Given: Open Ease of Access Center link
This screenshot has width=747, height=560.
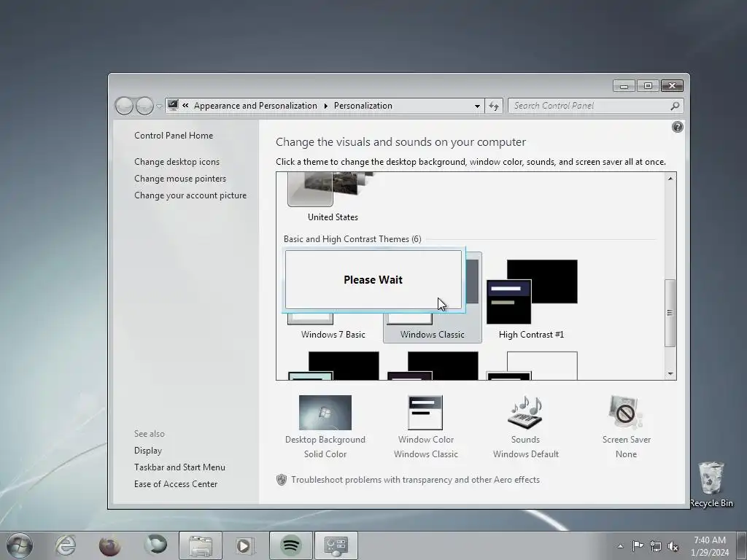Looking at the screenshot, I should tap(176, 484).
